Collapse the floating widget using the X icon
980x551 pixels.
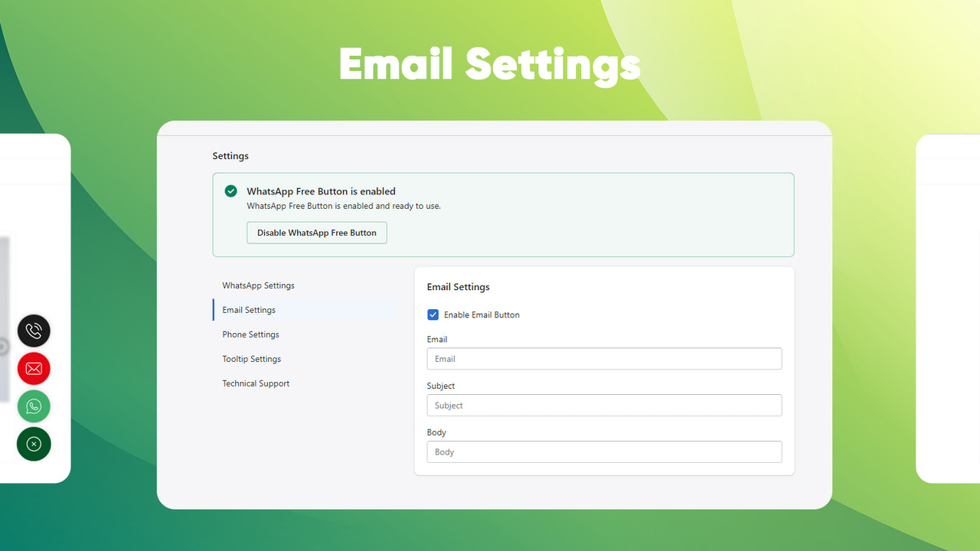coord(34,444)
